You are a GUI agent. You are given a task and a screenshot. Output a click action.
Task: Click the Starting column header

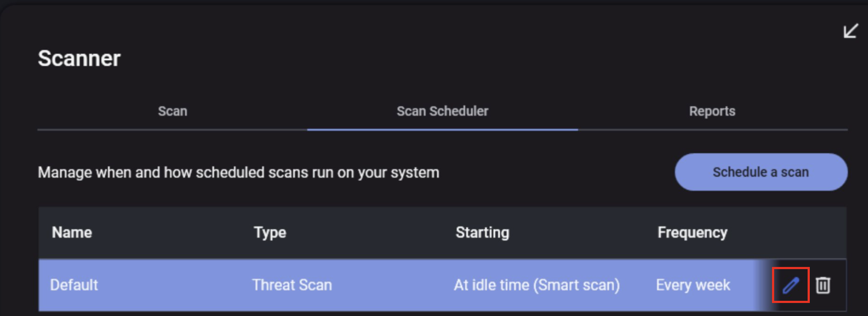coord(482,233)
